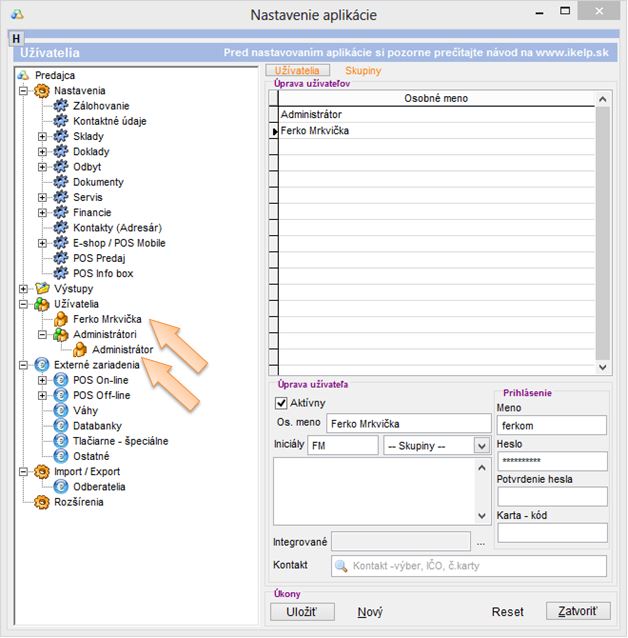
Task: Switch to the Skupiny tab
Action: tap(362, 71)
